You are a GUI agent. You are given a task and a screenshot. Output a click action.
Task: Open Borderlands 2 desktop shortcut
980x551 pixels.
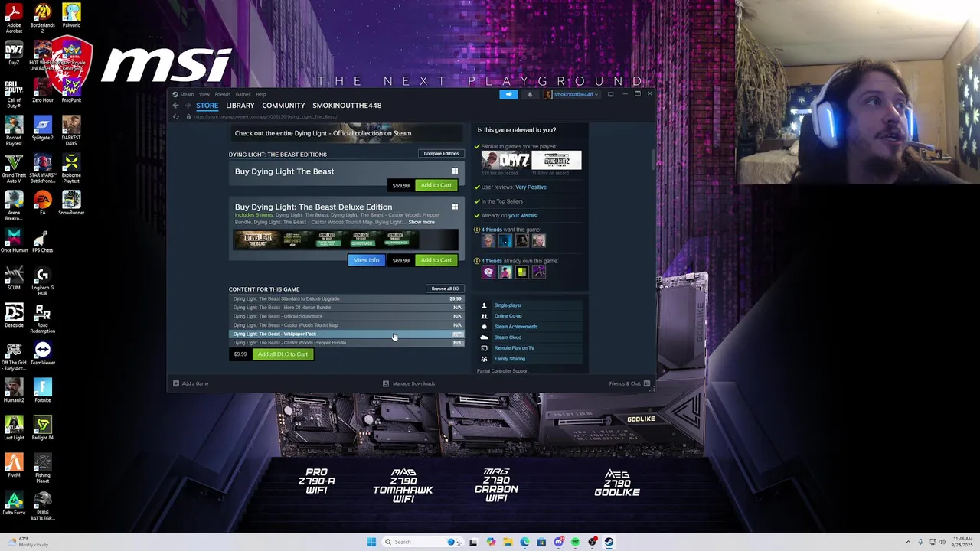43,18
